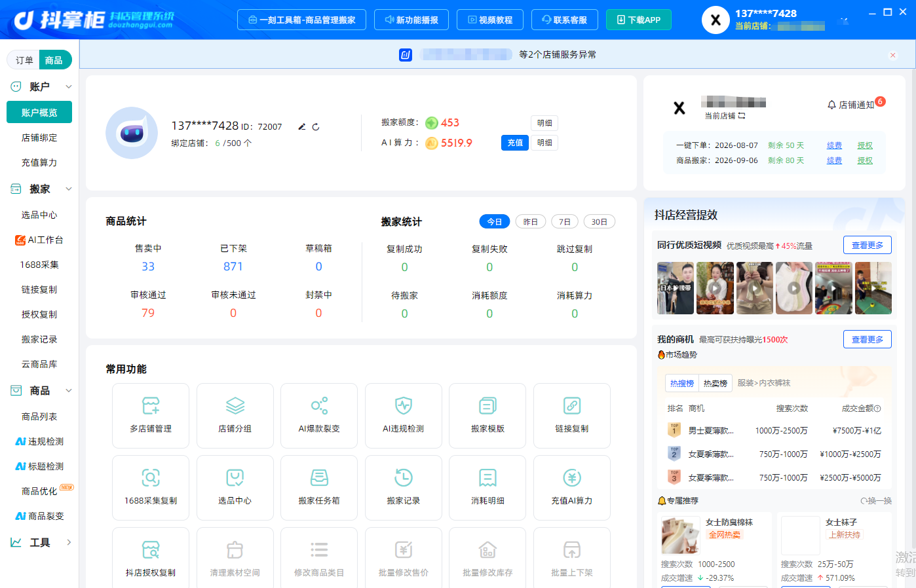Open the 搬家模版 function icon
Screen dimensions: 916x588
487,406
